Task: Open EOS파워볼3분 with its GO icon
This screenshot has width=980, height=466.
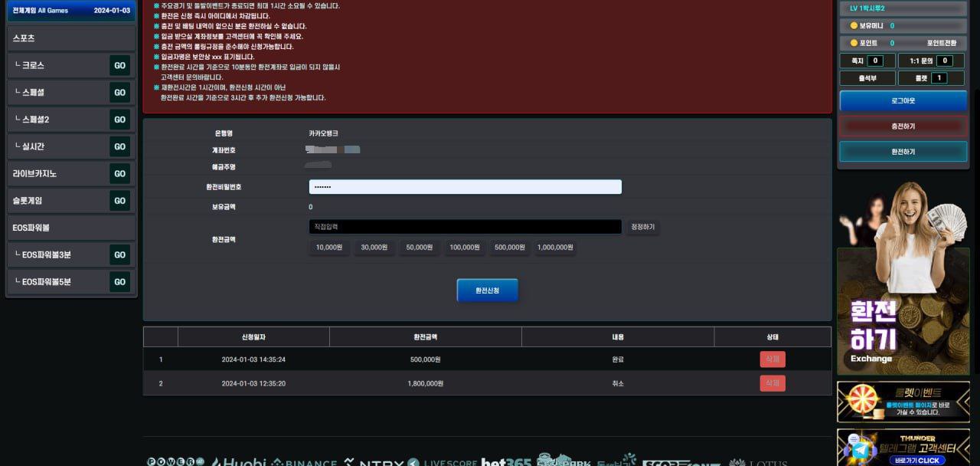Action: [119, 254]
